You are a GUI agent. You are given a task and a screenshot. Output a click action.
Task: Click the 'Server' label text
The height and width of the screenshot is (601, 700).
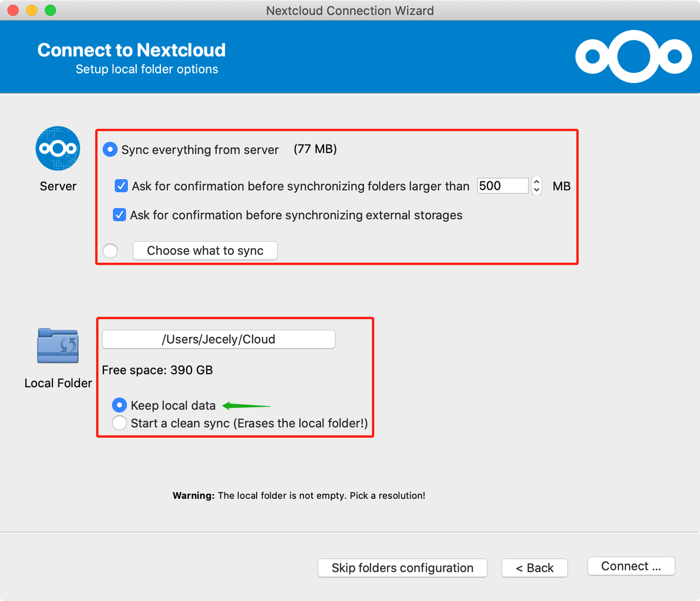pos(58,186)
